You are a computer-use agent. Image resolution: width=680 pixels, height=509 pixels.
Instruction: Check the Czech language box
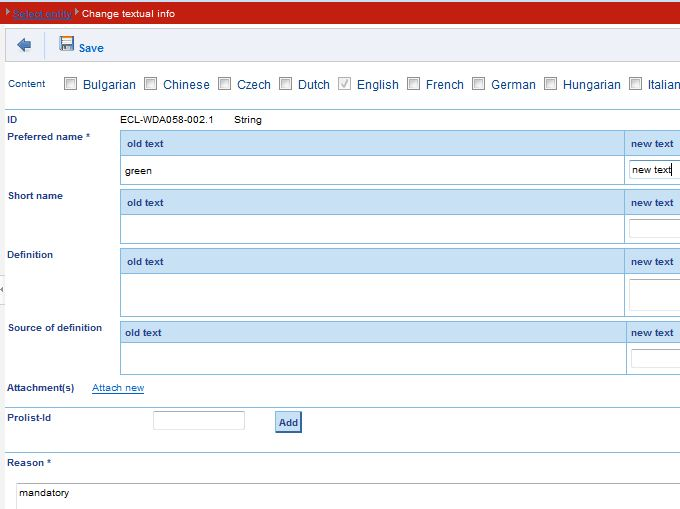(225, 84)
